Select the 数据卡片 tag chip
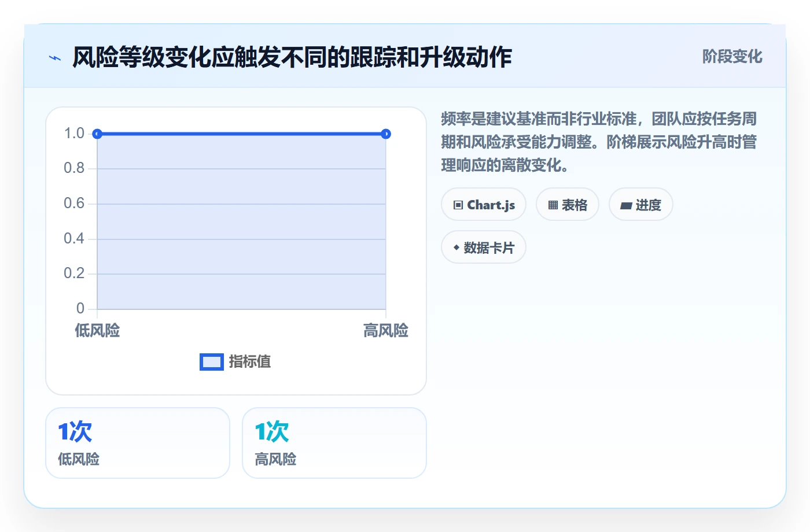810x532 pixels. 484,247
